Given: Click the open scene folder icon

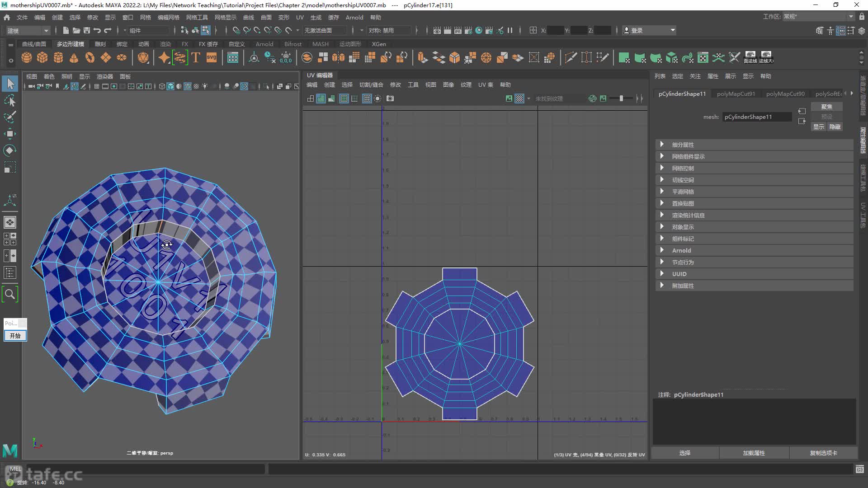Looking at the screenshot, I should (x=76, y=30).
